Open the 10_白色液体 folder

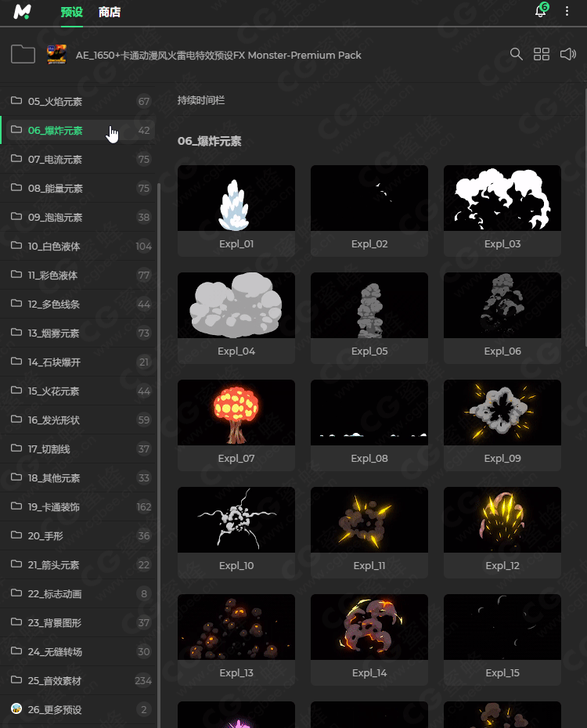78,246
